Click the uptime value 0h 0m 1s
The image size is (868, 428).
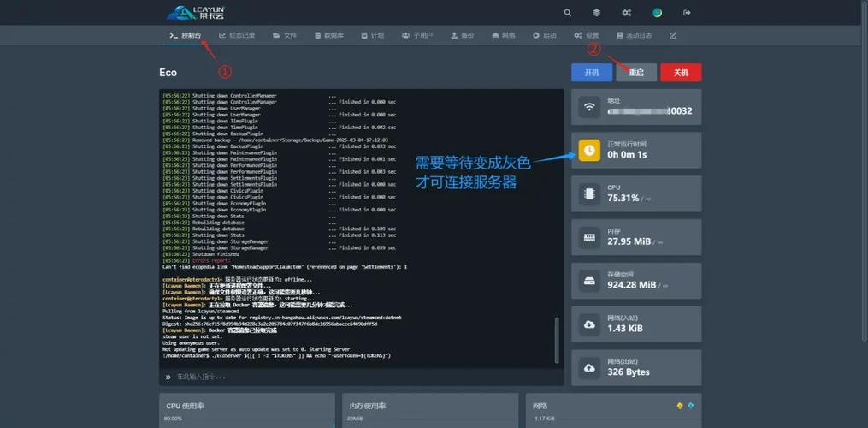[x=627, y=155]
